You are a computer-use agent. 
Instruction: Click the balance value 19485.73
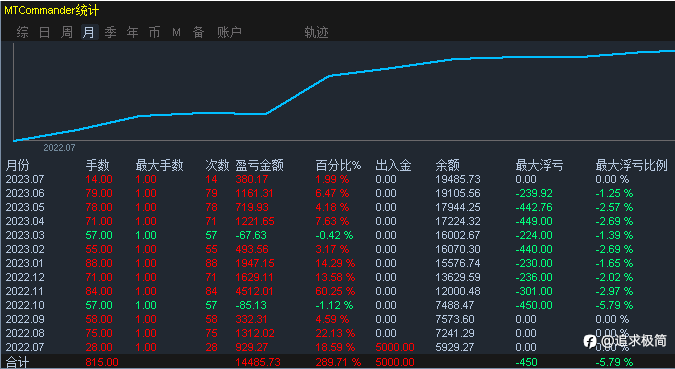[x=458, y=179]
